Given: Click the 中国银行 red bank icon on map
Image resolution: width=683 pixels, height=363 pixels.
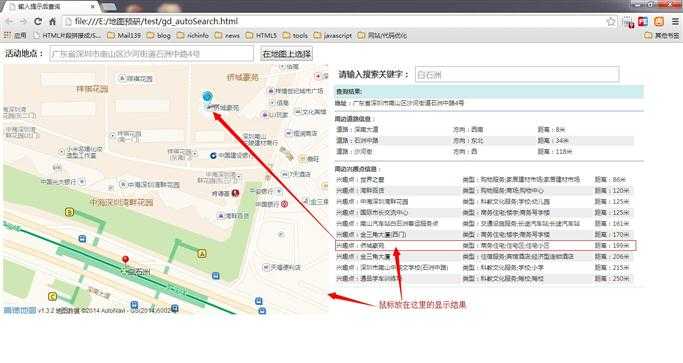Looking at the screenshot, I should coord(284,204).
